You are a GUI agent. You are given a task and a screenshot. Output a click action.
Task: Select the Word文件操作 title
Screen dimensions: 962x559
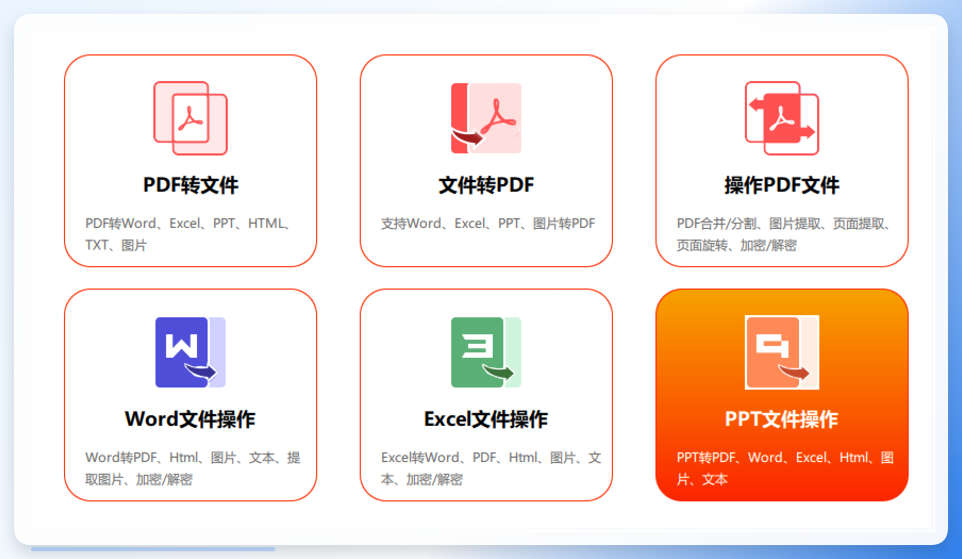click(190, 419)
